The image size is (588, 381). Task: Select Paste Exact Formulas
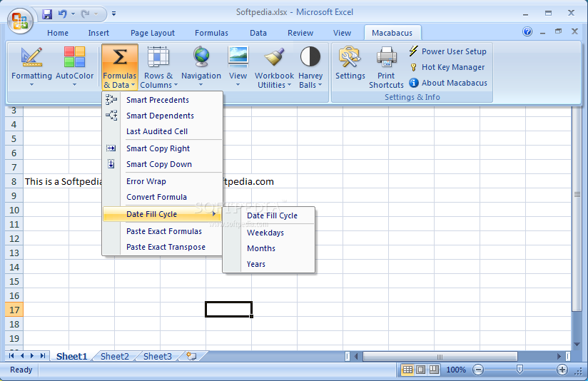tap(163, 231)
